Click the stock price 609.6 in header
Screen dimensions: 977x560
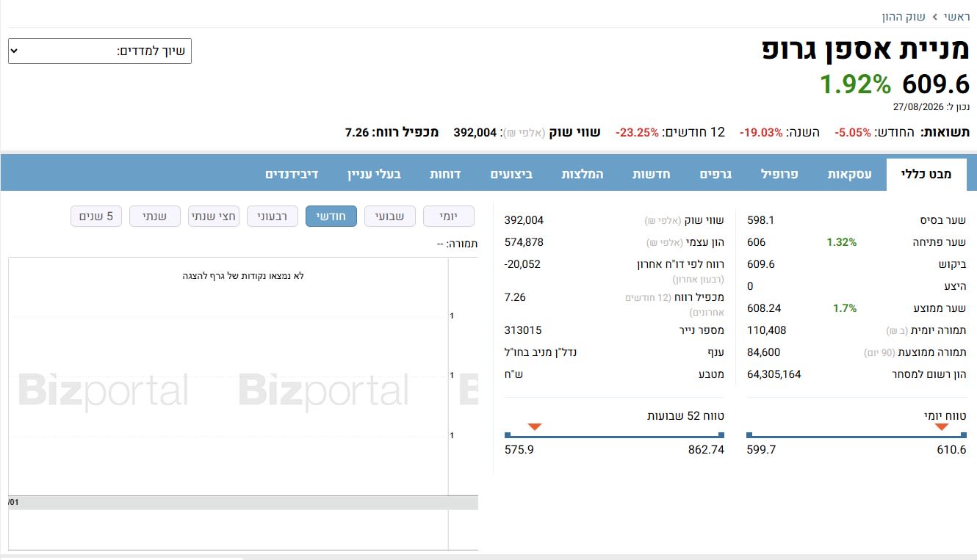936,84
